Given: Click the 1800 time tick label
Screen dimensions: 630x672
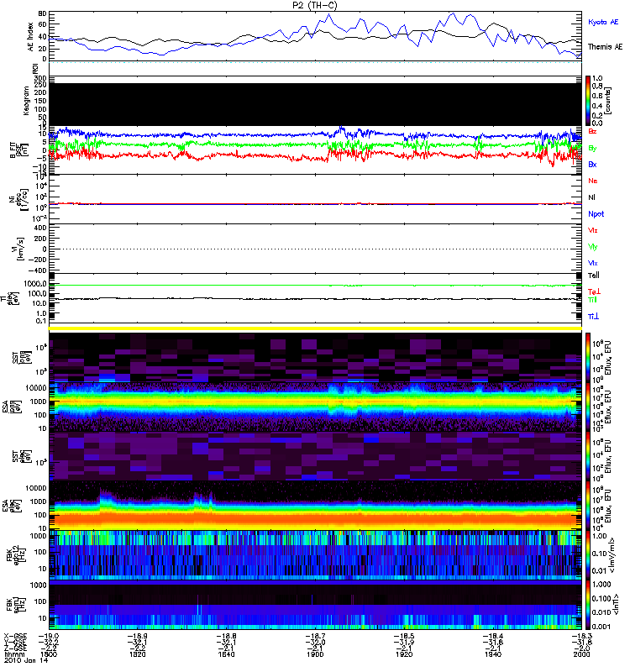Looking at the screenshot, I should pos(49,654).
